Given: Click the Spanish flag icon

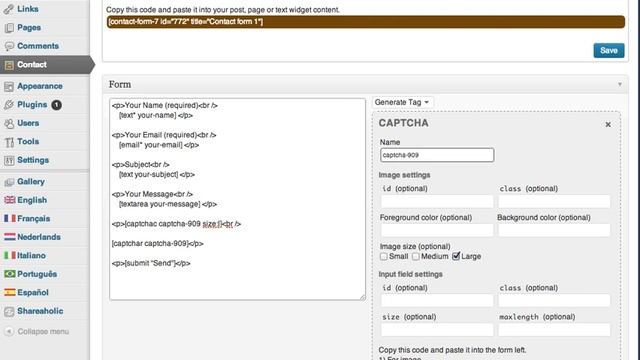Looking at the screenshot, I should click(x=9, y=292).
